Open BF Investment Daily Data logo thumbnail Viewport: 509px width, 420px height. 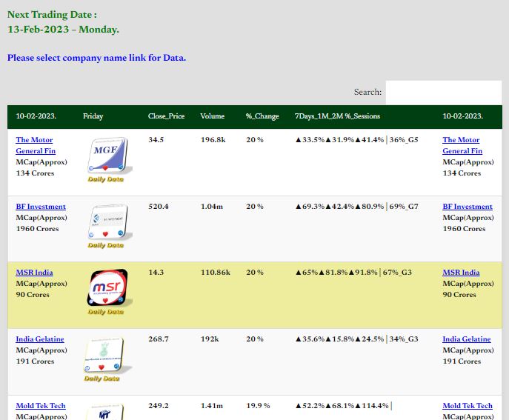tap(108, 226)
